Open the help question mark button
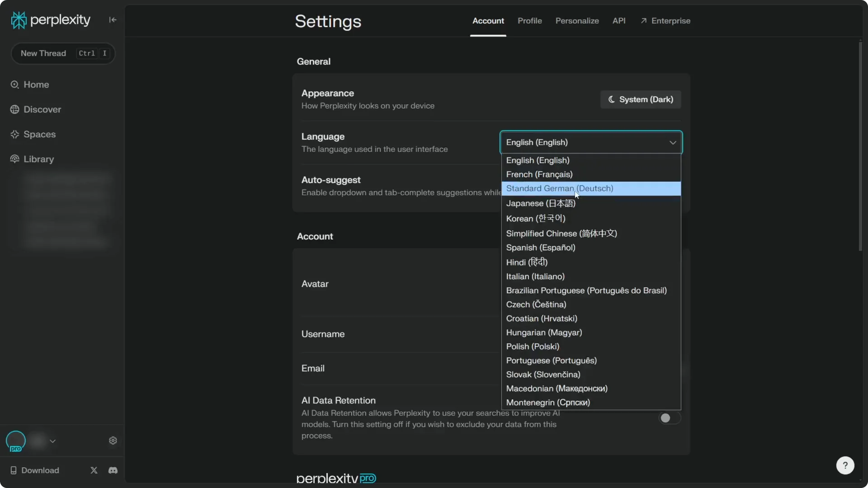The height and width of the screenshot is (488, 868). (x=845, y=465)
